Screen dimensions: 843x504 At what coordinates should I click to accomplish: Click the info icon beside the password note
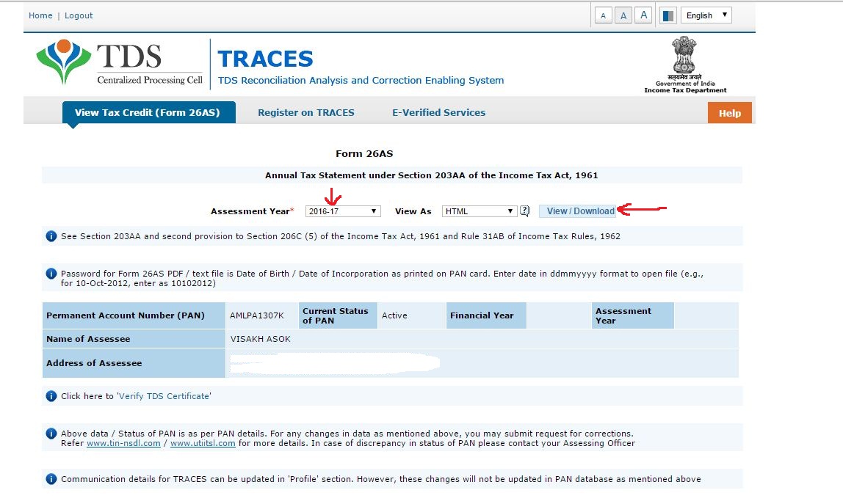(51, 274)
